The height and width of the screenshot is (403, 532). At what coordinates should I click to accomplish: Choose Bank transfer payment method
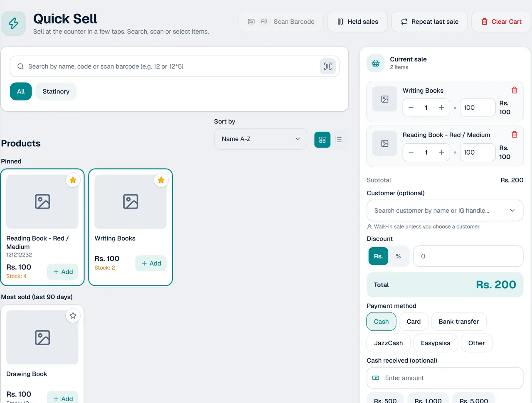pos(459,322)
